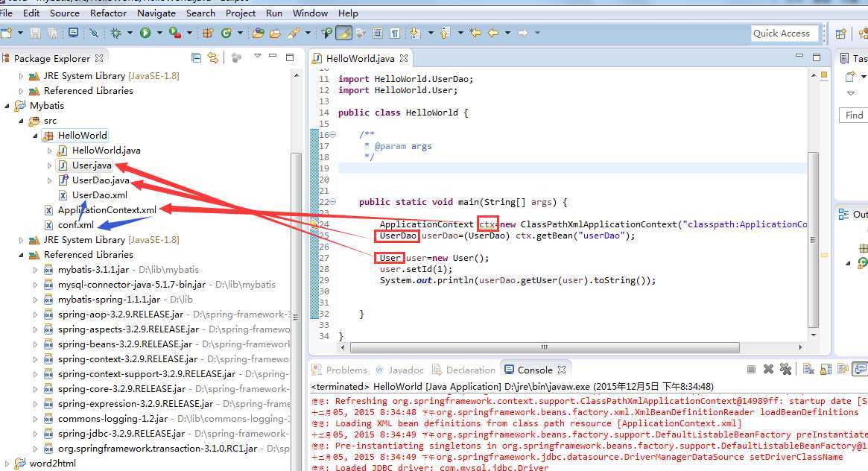Image resolution: width=868 pixels, height=471 pixels.
Task: Click the Skip All Breakpoints icon
Action: tap(95, 34)
